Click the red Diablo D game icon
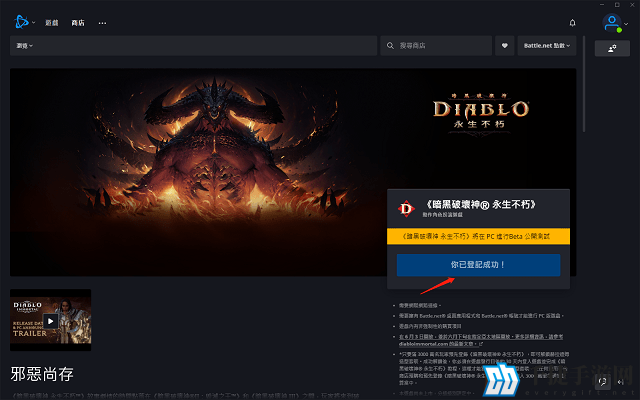 406,209
